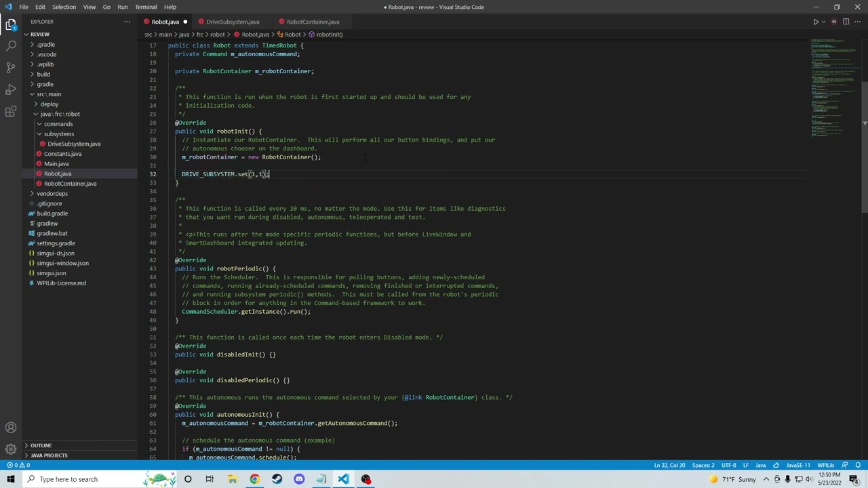
Task: Open Explorer views and more actions ellipsis
Action: pyautogui.click(x=127, y=22)
